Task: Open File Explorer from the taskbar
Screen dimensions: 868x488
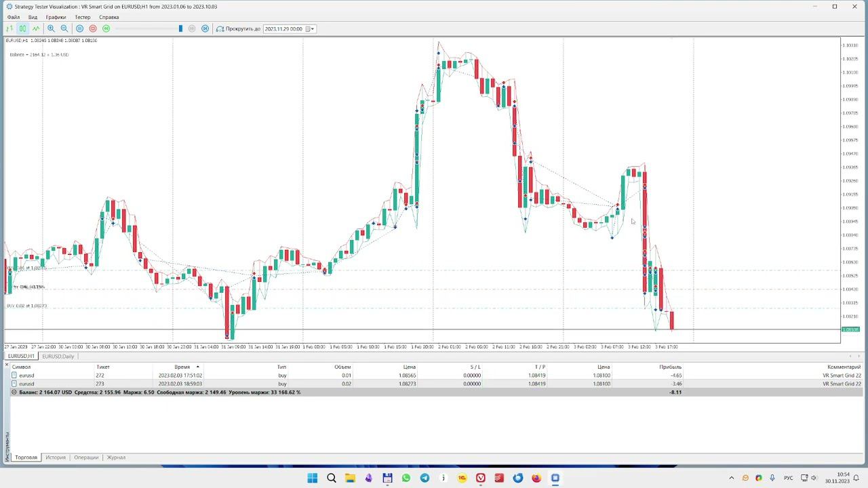Action: pyautogui.click(x=350, y=478)
